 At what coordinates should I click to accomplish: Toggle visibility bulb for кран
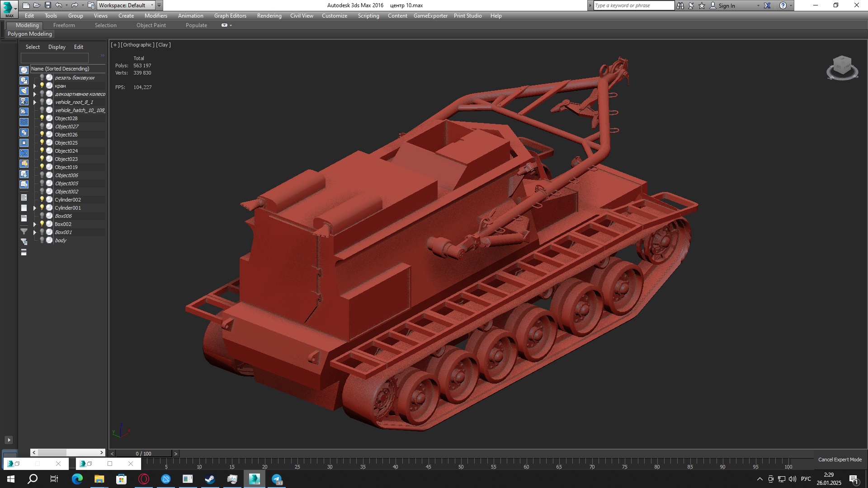[42, 86]
